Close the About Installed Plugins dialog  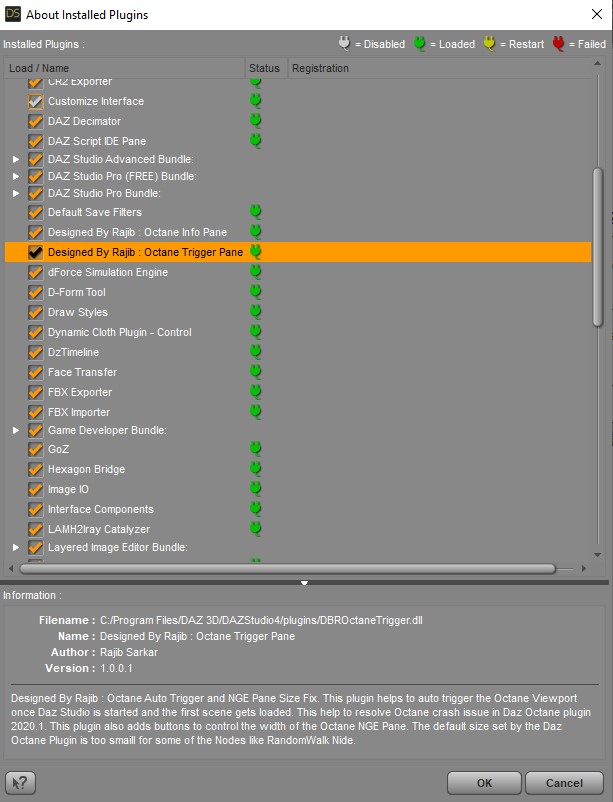click(597, 14)
